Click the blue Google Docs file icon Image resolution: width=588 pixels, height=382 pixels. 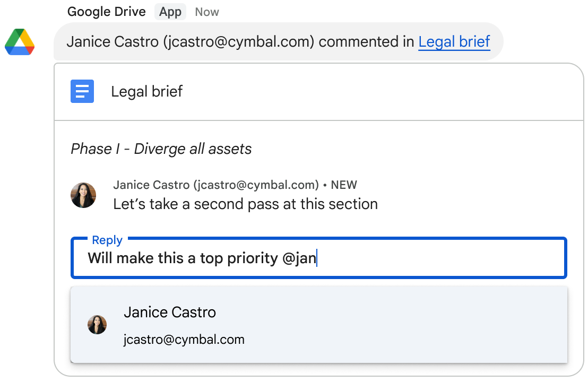tap(82, 91)
